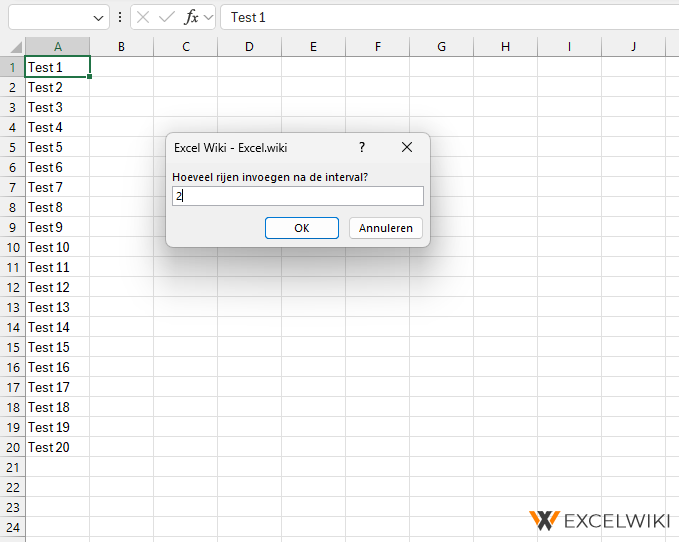Click the Select All corner triangle
The height and width of the screenshot is (542, 679).
click(x=12, y=47)
